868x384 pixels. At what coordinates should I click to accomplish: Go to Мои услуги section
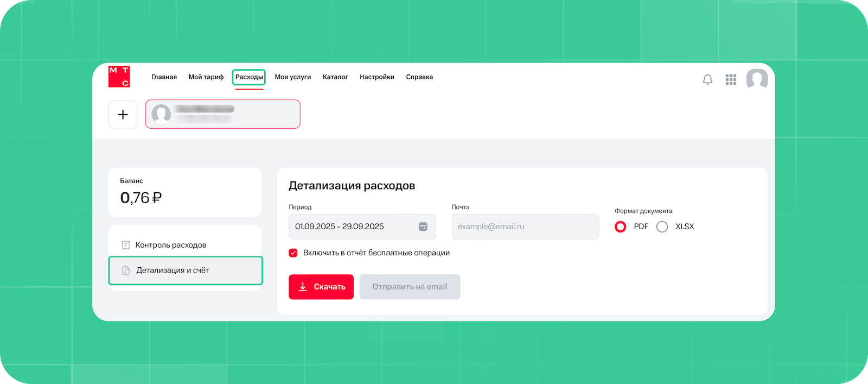(293, 77)
